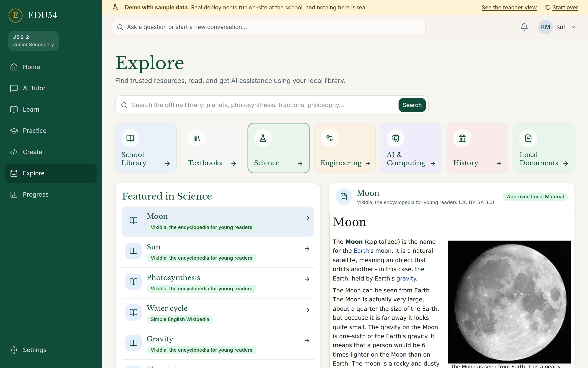Click the Engineering sliders icon
Screen dimensions: 588x368
(330, 138)
